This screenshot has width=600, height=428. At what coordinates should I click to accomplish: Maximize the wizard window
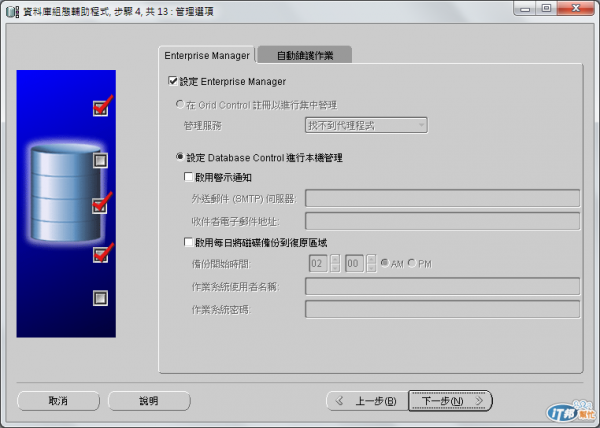[x=546, y=8]
